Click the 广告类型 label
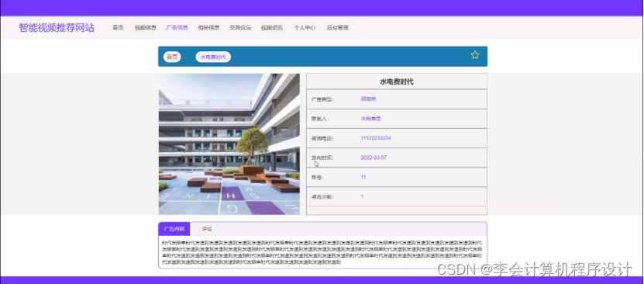 (322, 99)
